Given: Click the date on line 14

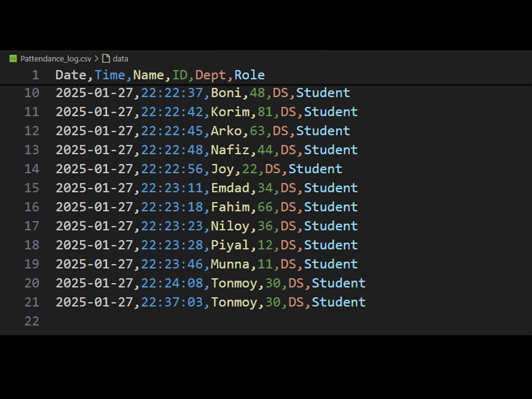Looking at the screenshot, I should tap(94, 169).
